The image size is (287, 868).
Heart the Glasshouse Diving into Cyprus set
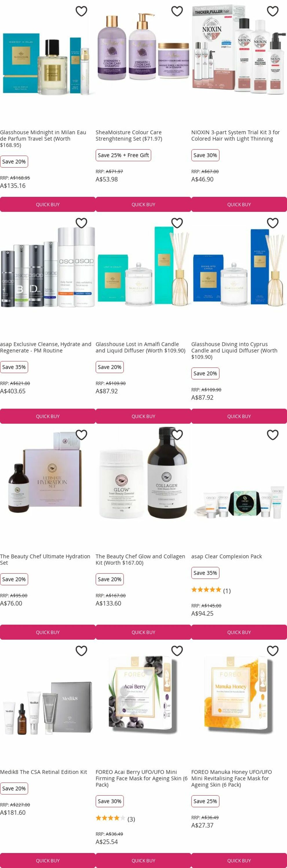point(273,223)
